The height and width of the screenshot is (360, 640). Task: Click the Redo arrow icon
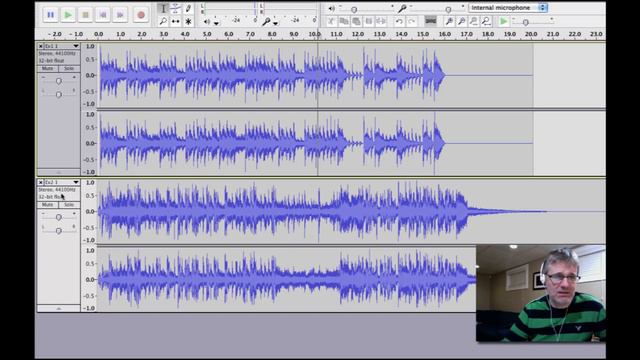[x=412, y=21]
